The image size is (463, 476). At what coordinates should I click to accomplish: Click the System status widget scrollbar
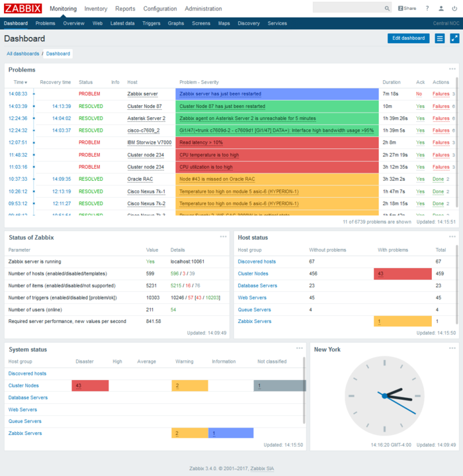[304, 391]
